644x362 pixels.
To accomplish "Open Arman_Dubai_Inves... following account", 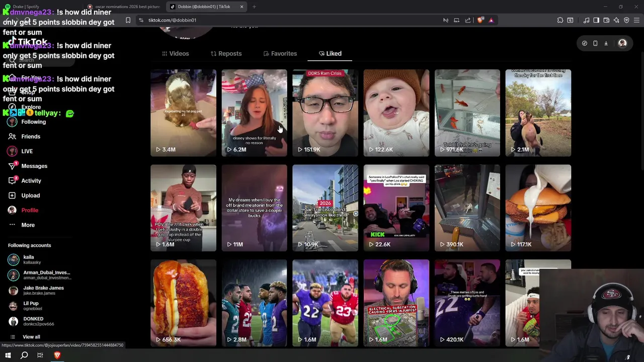I will pos(39,275).
